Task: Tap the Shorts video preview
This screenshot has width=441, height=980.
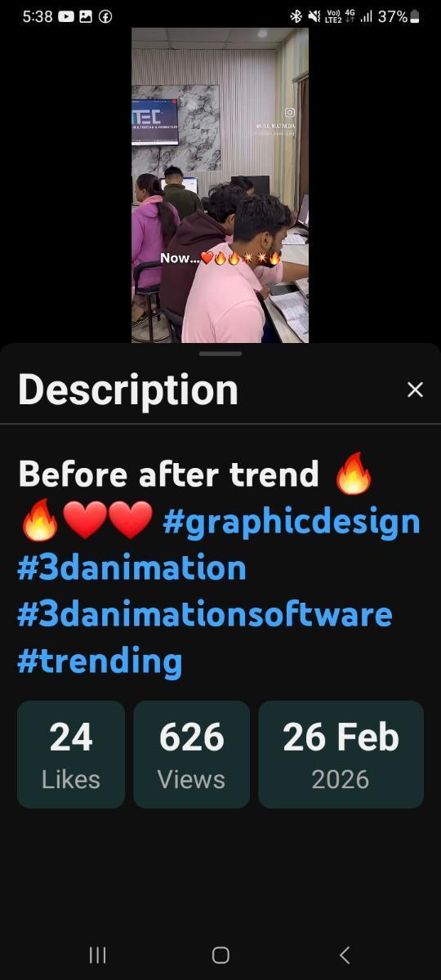Action: click(x=220, y=185)
